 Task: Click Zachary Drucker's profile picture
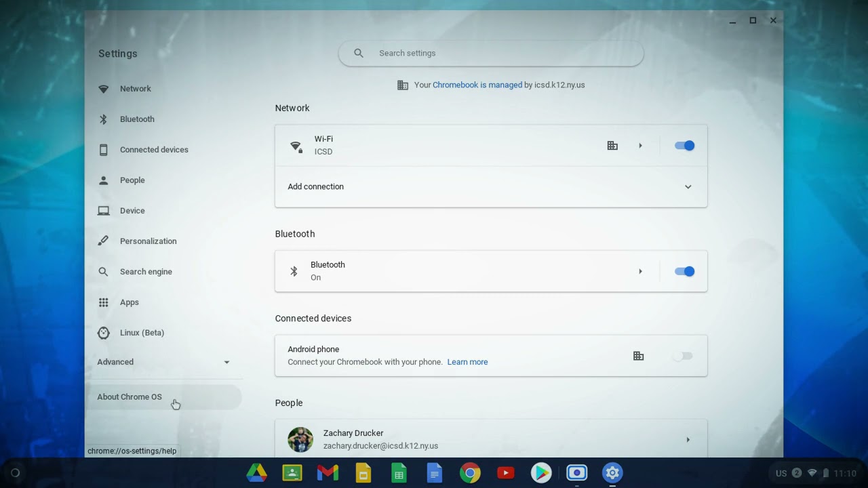pos(300,440)
